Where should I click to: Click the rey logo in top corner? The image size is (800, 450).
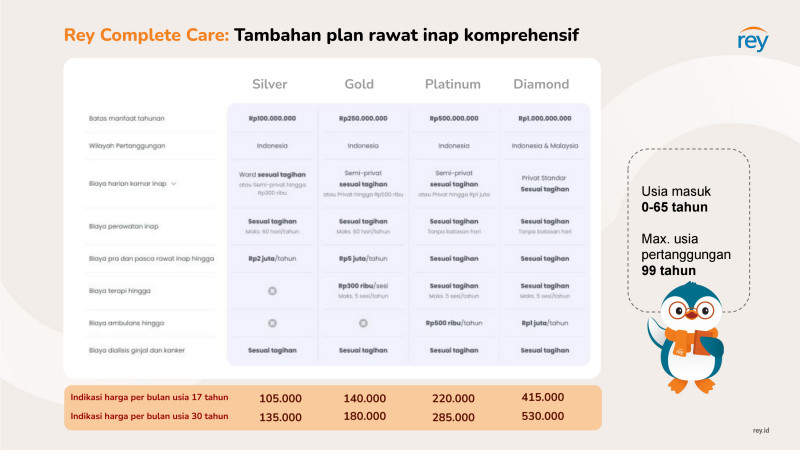click(753, 40)
